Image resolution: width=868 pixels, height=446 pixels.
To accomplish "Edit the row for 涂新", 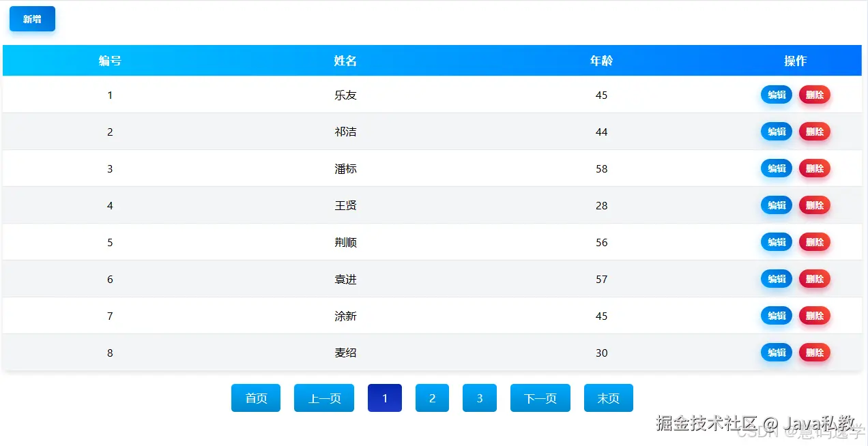I will [x=777, y=316].
